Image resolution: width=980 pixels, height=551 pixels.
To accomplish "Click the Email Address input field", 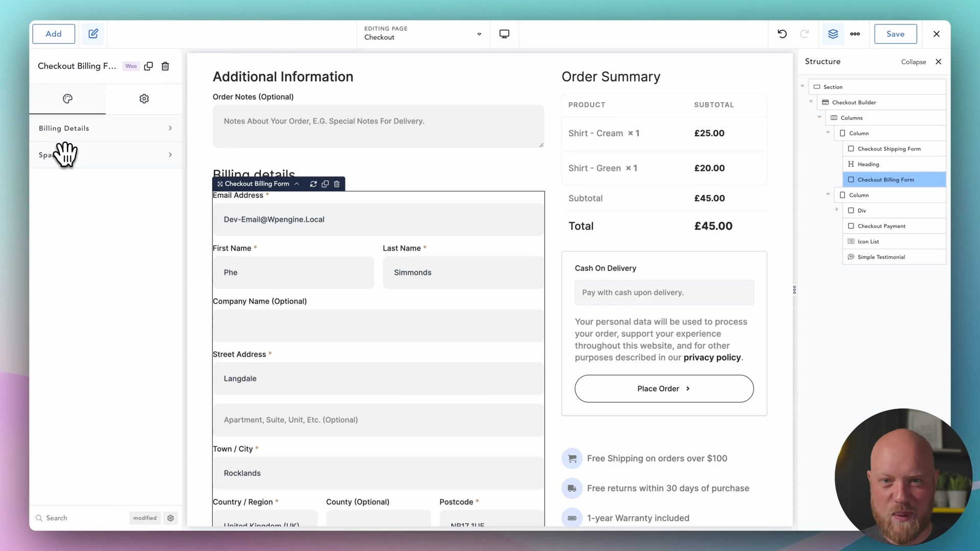I will click(x=378, y=219).
